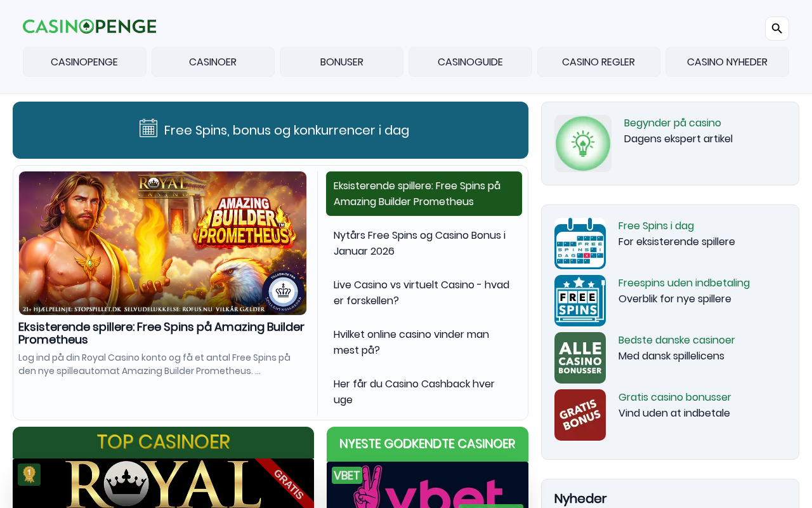Image resolution: width=812 pixels, height=508 pixels.
Task: Select BONUSER in the navigation
Action: point(342,62)
